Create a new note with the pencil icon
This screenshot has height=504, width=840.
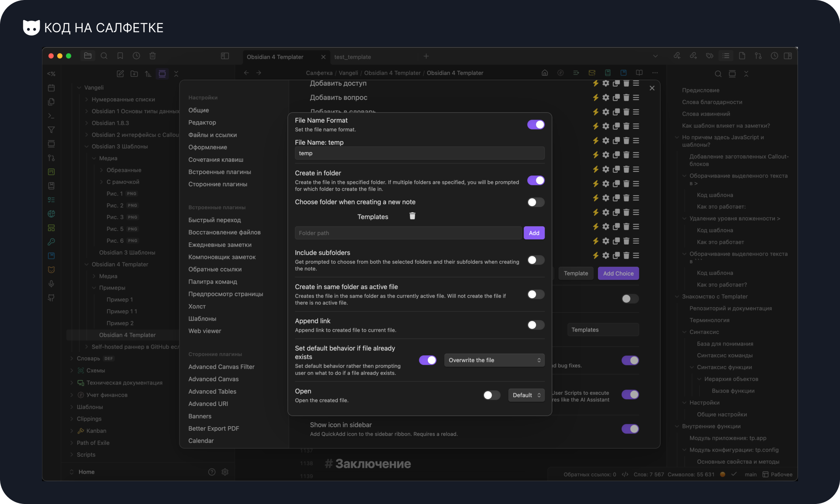tap(120, 74)
